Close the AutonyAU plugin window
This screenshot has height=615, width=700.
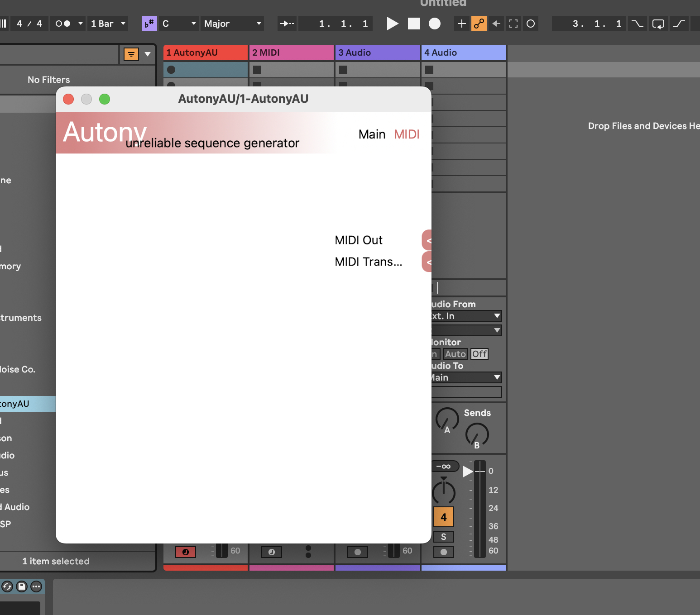click(x=68, y=99)
